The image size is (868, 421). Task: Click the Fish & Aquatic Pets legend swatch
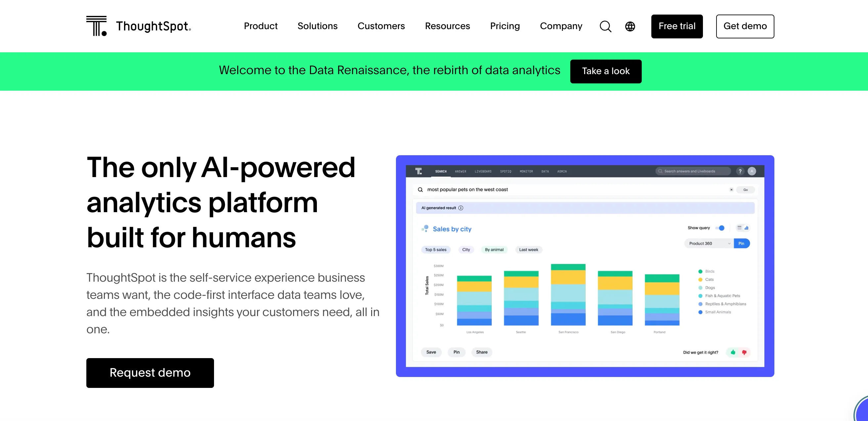(x=700, y=296)
